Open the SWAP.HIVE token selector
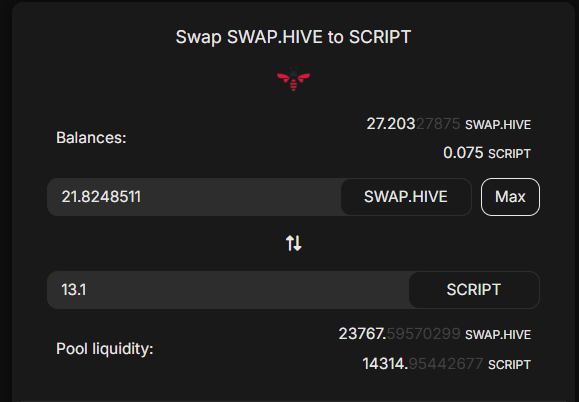The width and height of the screenshot is (579, 402). tap(405, 197)
